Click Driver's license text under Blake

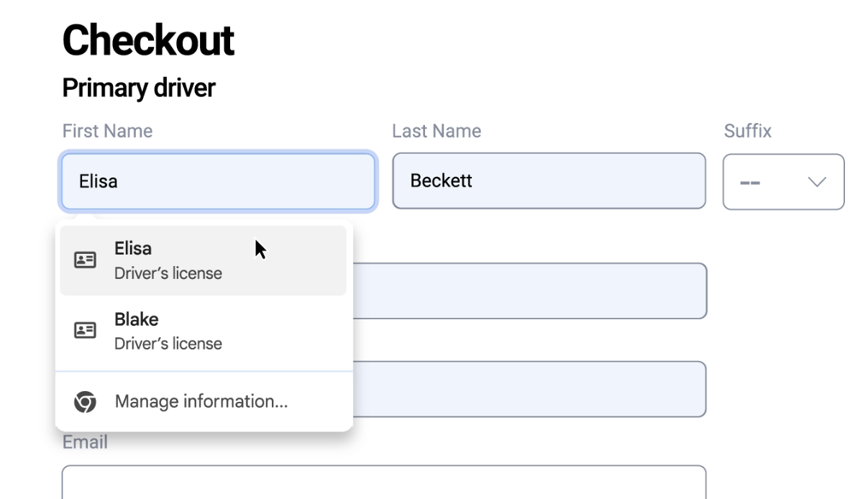[x=168, y=344]
